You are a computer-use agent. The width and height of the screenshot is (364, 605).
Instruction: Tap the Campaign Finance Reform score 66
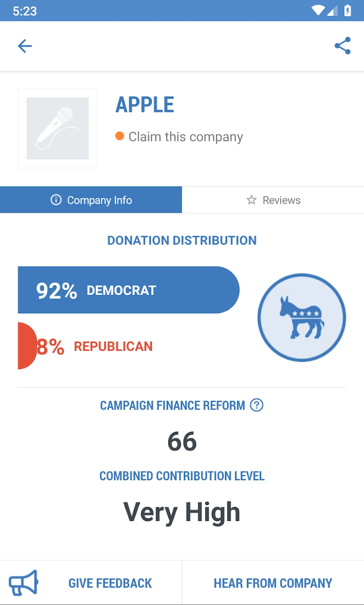click(x=182, y=442)
